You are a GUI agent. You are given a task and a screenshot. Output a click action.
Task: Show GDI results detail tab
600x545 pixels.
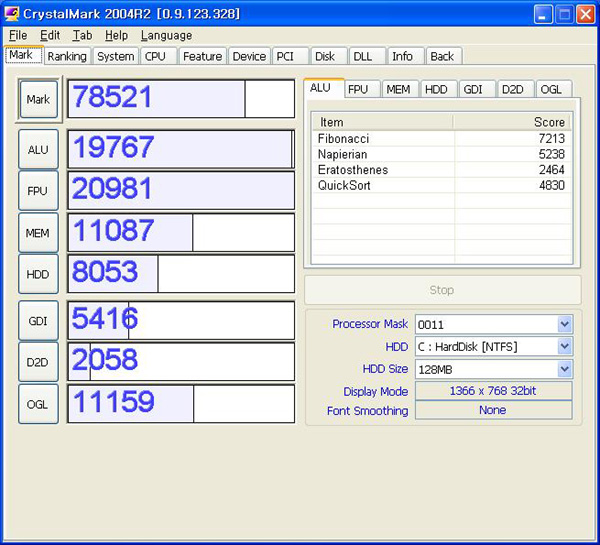coord(477,90)
